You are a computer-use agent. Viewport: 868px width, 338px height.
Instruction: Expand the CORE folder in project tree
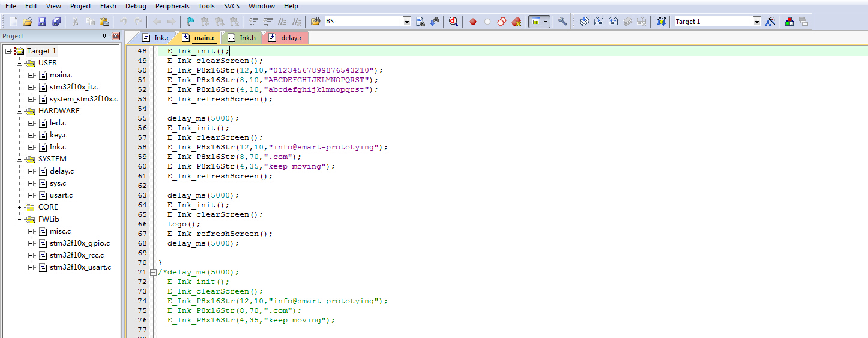[x=20, y=207]
